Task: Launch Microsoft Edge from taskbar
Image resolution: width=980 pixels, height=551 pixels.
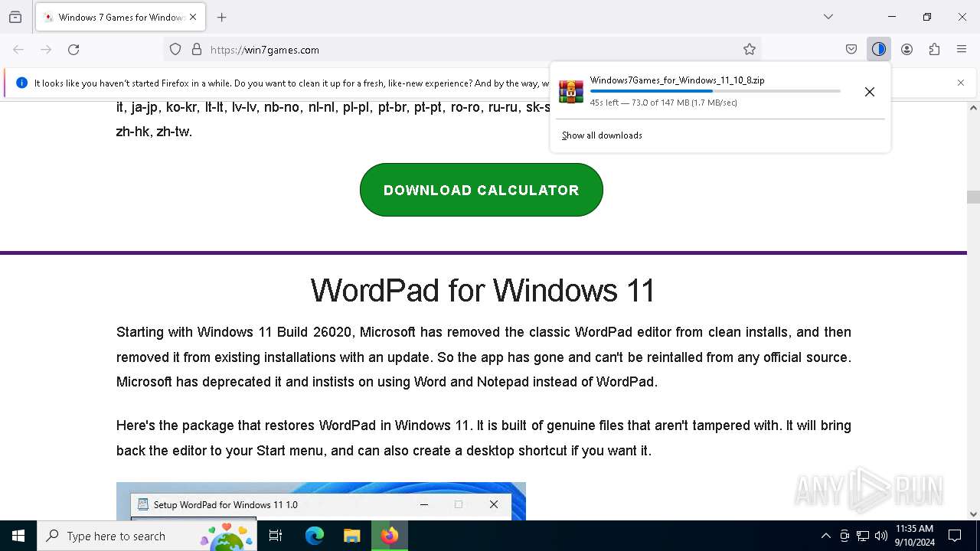Action: point(315,536)
